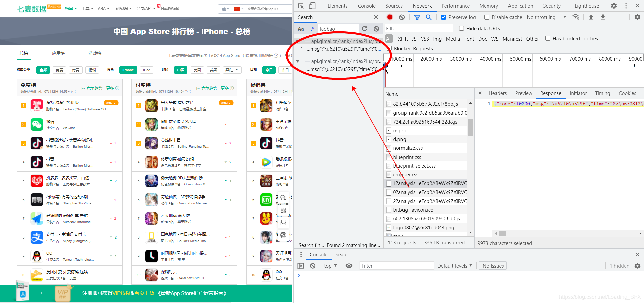Open the 工具 navigation dropdown

(x=87, y=8)
